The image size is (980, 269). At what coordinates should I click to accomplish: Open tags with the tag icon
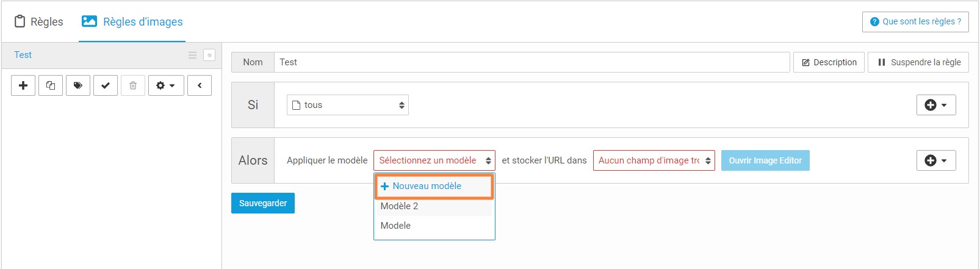point(78,85)
